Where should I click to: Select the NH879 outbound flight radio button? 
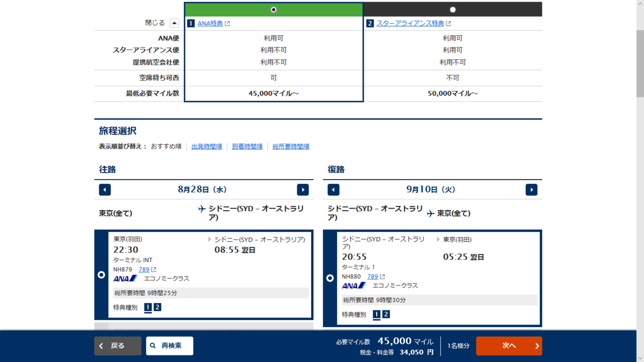tap(100, 275)
